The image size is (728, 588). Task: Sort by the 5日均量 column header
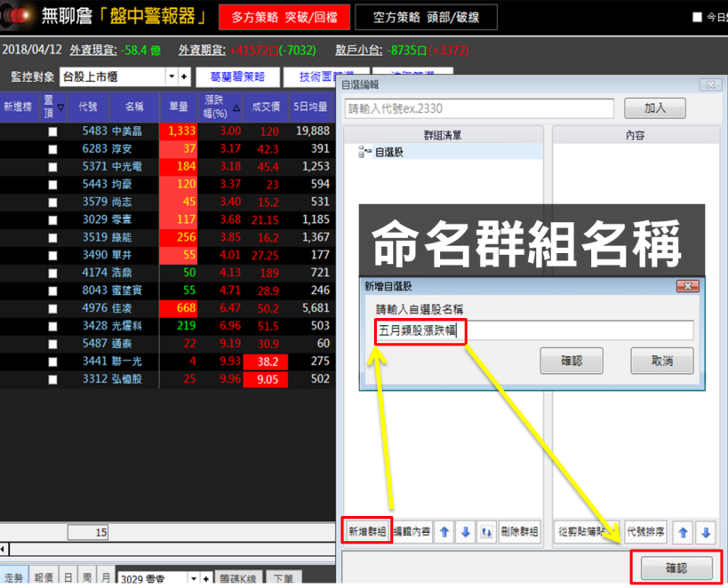pos(310,107)
